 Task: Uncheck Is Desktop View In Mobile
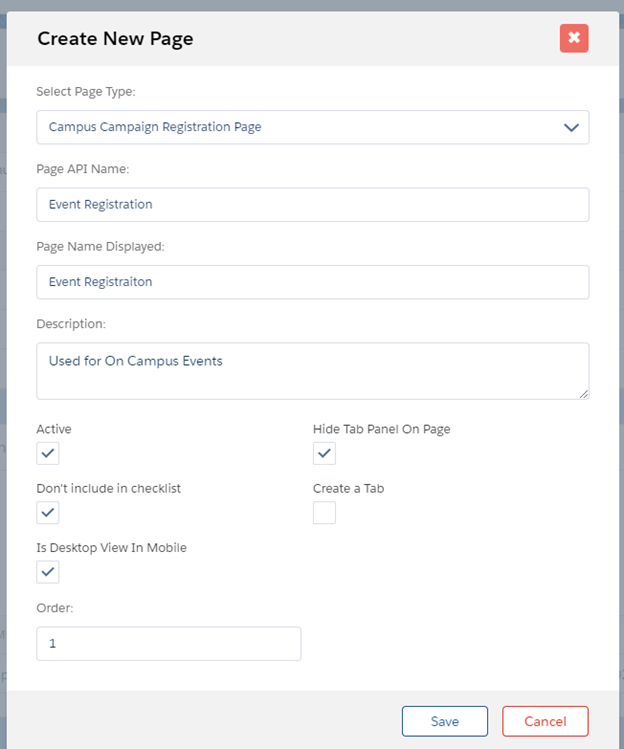pyautogui.click(x=48, y=572)
